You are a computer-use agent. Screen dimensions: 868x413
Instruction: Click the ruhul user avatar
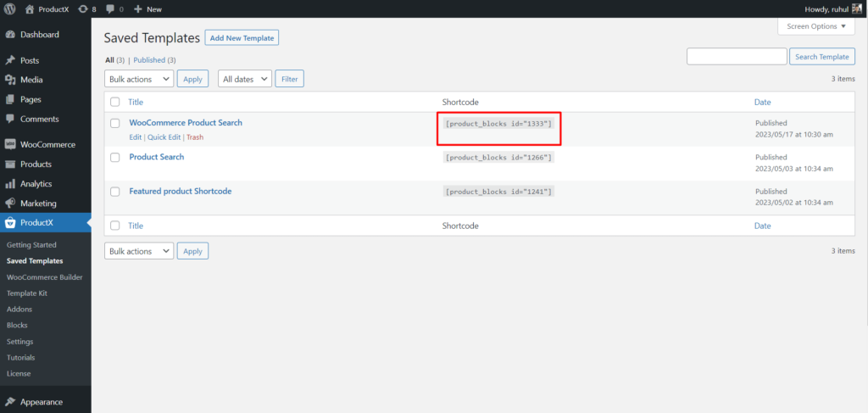856,8
